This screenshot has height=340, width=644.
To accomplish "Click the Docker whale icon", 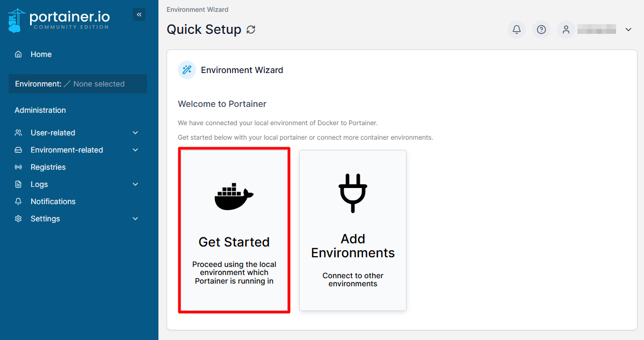I will click(234, 196).
